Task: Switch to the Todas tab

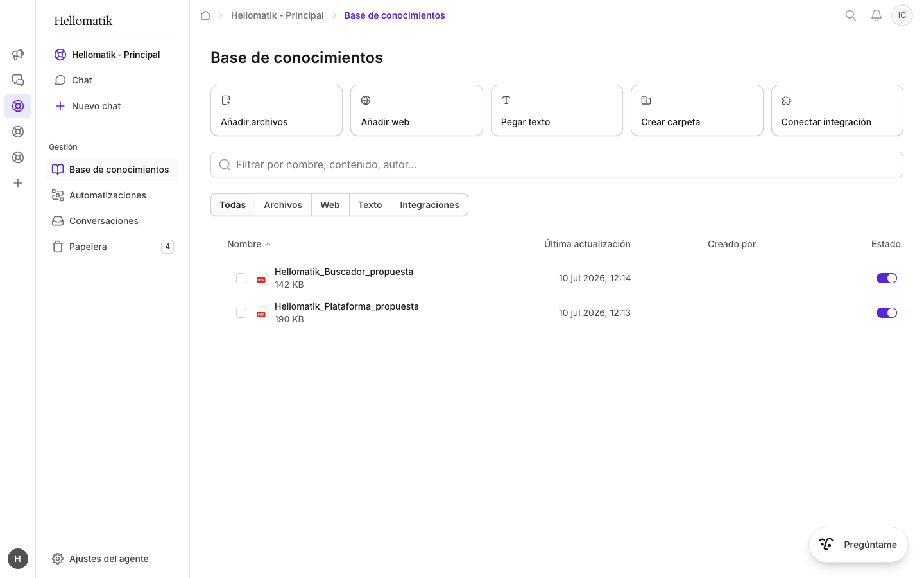Action: [x=233, y=205]
